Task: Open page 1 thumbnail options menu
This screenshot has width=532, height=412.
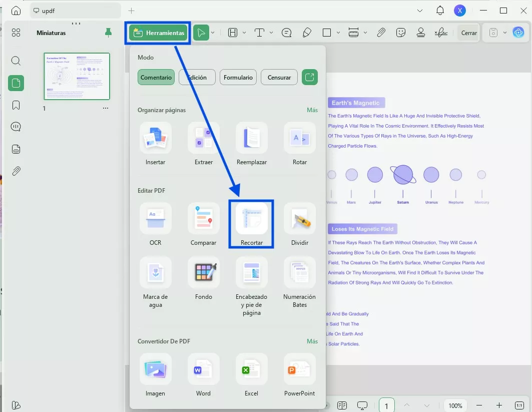Action: [106, 108]
